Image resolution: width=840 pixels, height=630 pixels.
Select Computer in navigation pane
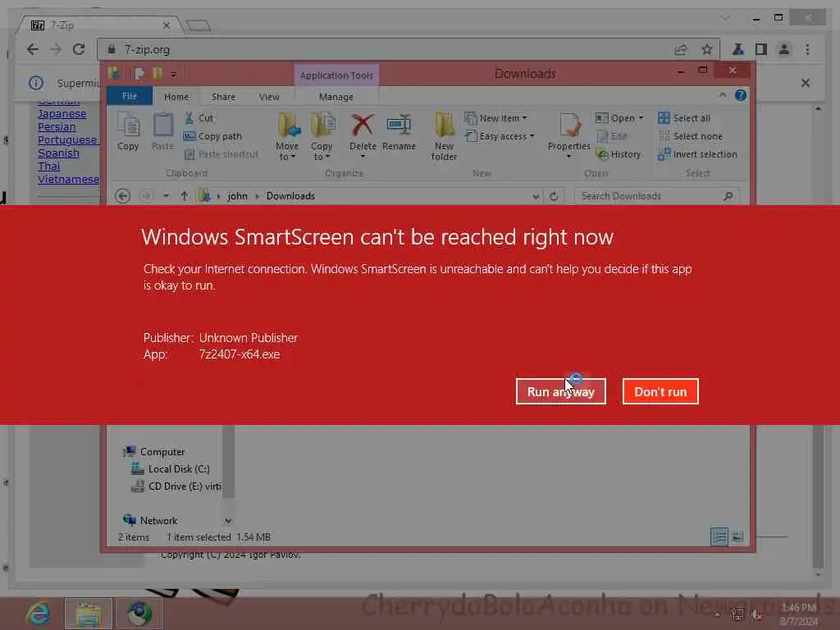tap(153, 452)
